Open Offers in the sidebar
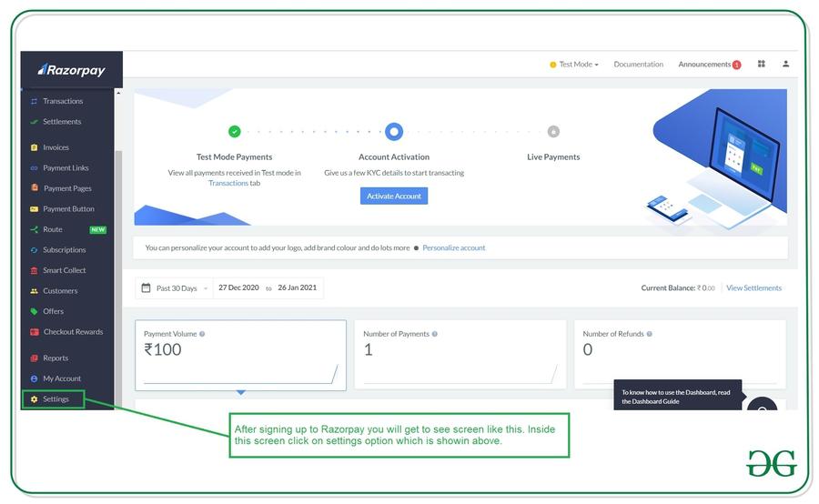Screen dimensions: 819x504 pos(54,311)
